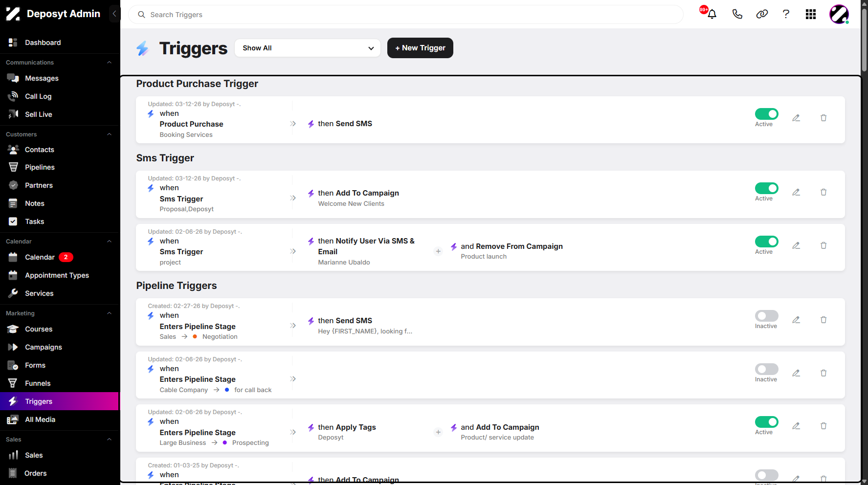This screenshot has height=485, width=868.
Task: Open the apps grid icon
Action: pos(811,14)
